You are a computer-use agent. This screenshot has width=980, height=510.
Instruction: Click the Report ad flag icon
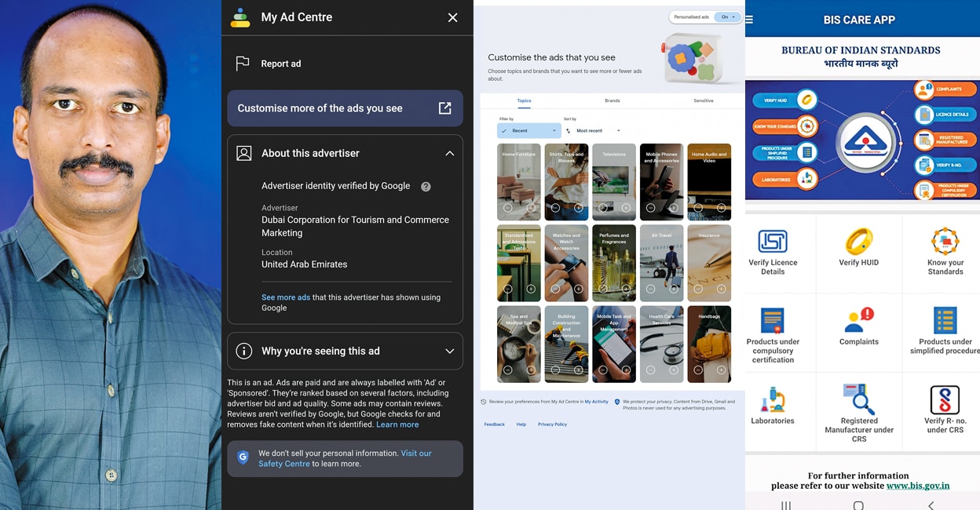pos(243,64)
